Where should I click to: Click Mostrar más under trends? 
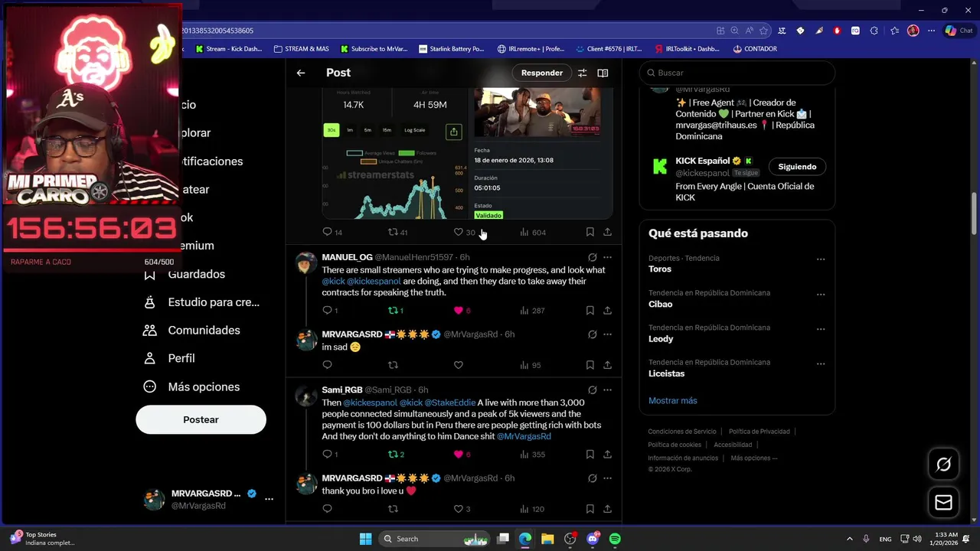pos(673,400)
